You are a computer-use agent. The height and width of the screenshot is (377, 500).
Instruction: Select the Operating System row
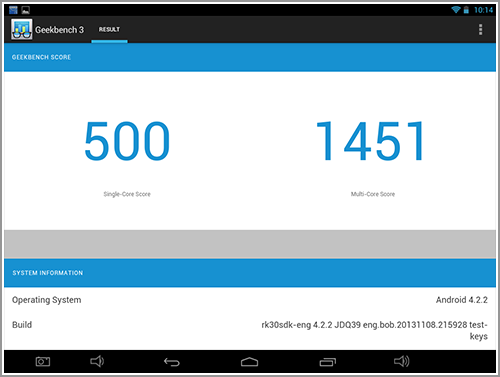click(x=250, y=300)
